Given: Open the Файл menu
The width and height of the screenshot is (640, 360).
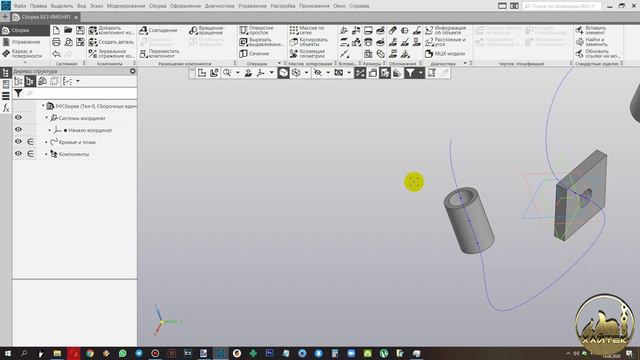Looking at the screenshot, I should pyautogui.click(x=20, y=6).
